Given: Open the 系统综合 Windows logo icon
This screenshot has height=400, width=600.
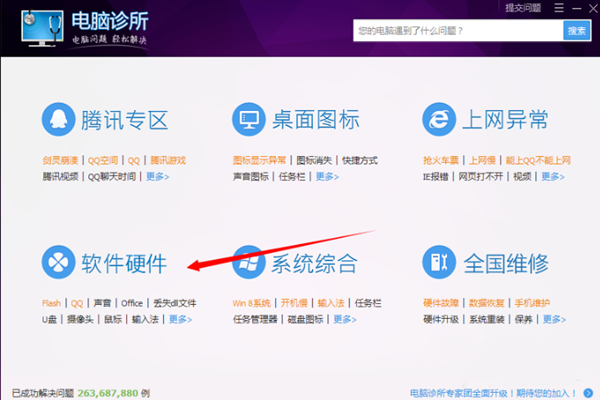Looking at the screenshot, I should [250, 263].
